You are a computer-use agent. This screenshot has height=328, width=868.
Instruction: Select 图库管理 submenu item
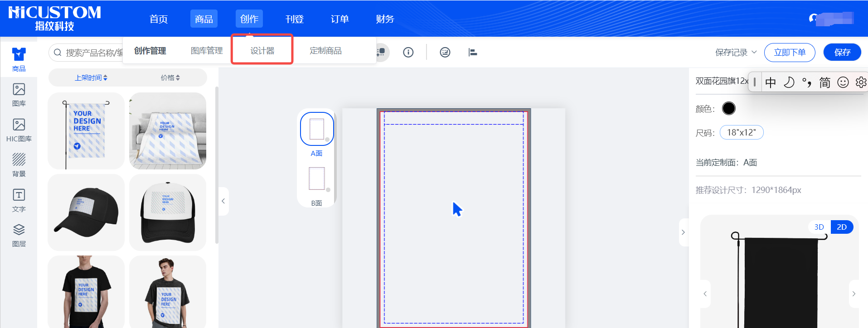coord(207,51)
